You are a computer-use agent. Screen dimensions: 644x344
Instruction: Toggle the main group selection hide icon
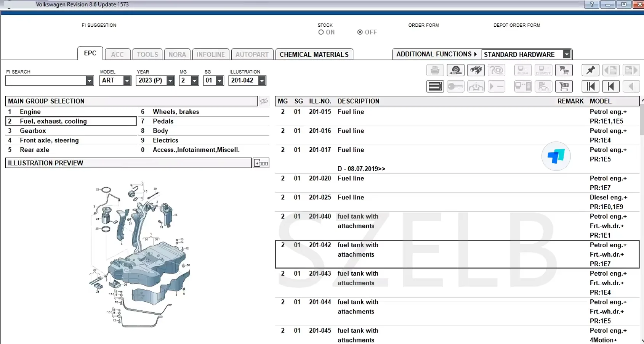click(264, 101)
